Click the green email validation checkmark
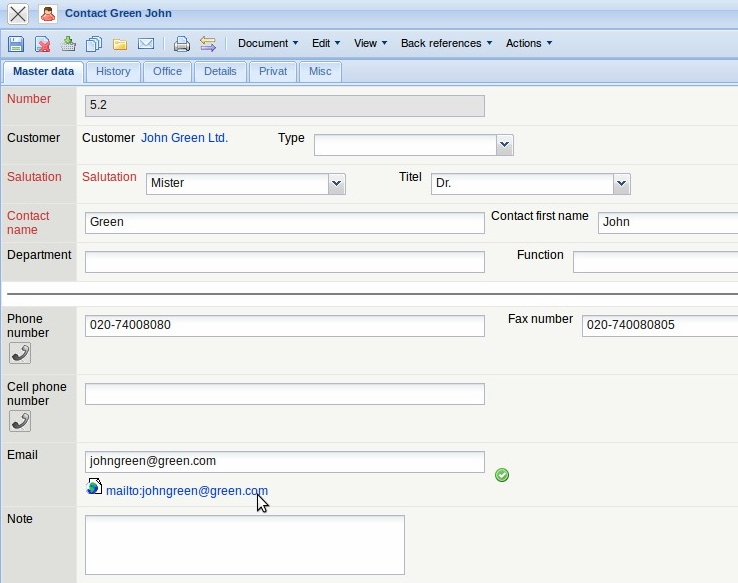The width and height of the screenshot is (738, 583). tap(502, 475)
